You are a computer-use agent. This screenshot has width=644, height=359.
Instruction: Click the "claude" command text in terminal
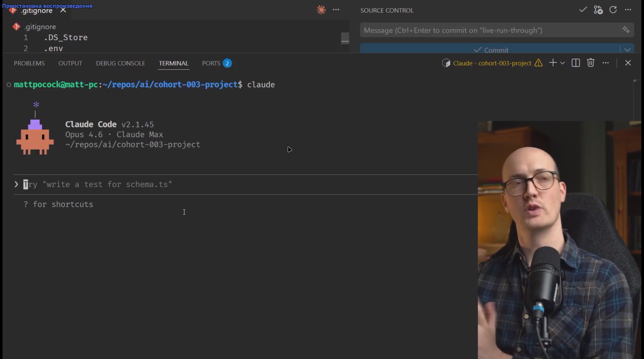click(x=261, y=85)
